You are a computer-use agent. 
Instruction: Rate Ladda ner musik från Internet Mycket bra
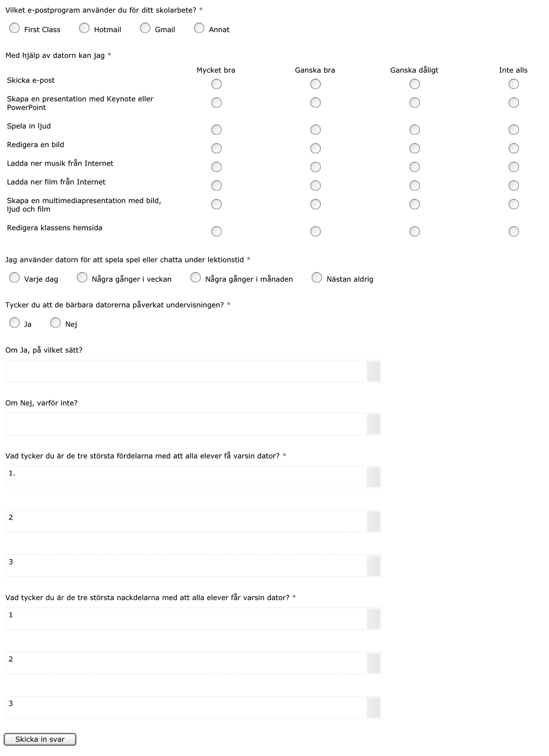pos(216,167)
